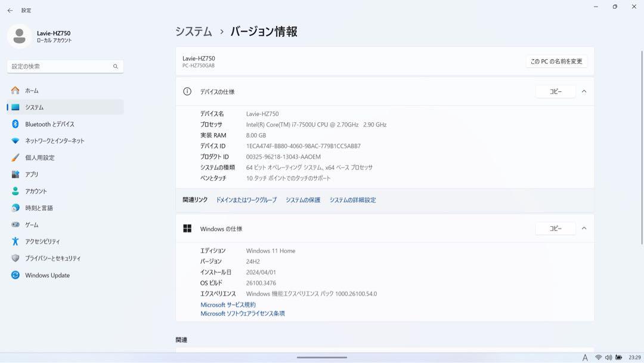The height and width of the screenshot is (363, 644).
Task: Open ネットワークとインターネット settings
Action: coord(66,141)
